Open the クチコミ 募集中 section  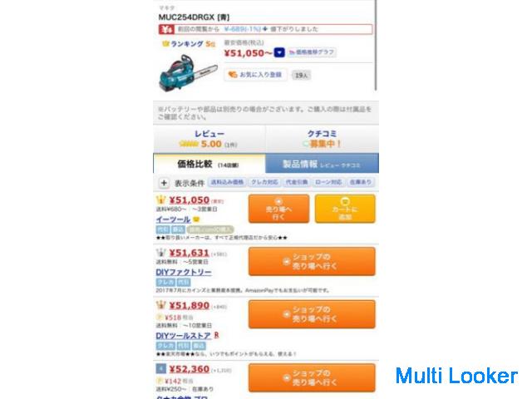click(323, 139)
